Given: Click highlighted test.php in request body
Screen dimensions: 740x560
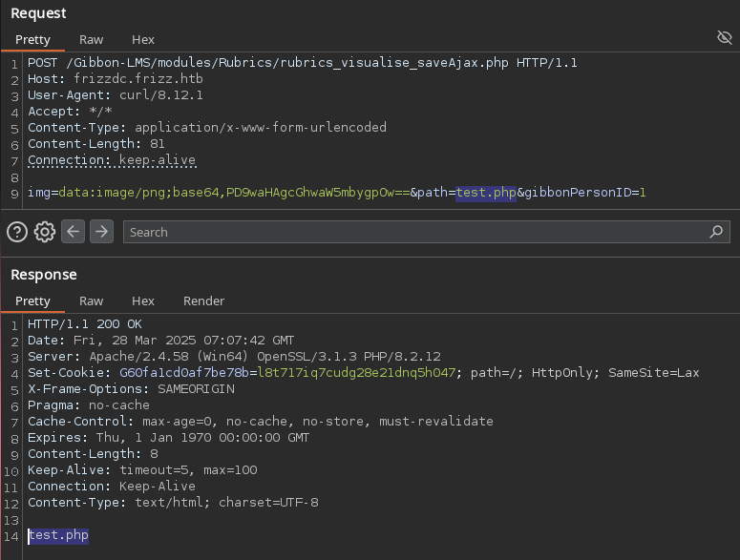Looking at the screenshot, I should point(486,193).
